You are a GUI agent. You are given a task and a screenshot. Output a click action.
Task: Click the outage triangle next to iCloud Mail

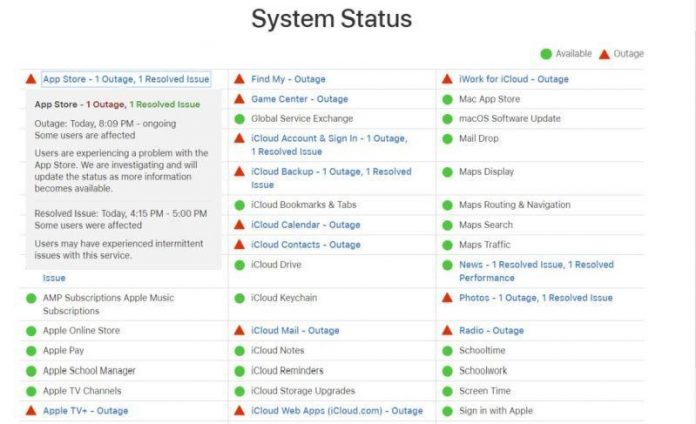239,330
